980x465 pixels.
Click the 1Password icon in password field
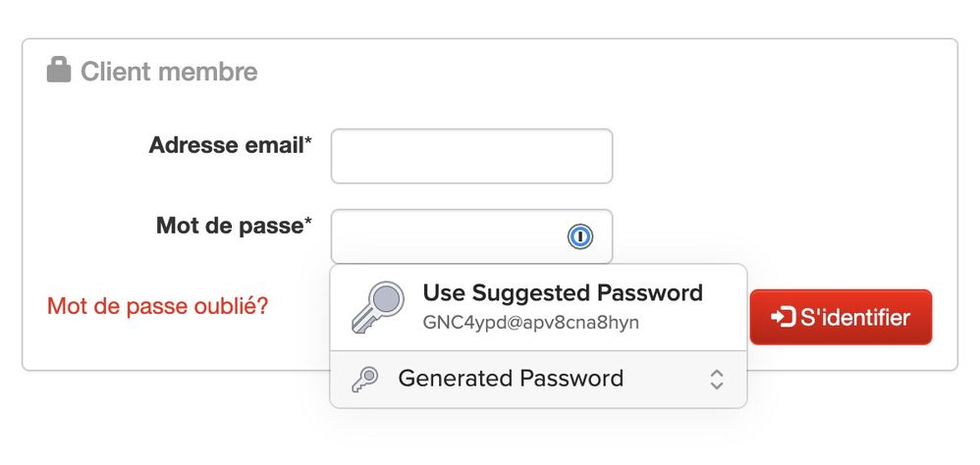pyautogui.click(x=580, y=236)
